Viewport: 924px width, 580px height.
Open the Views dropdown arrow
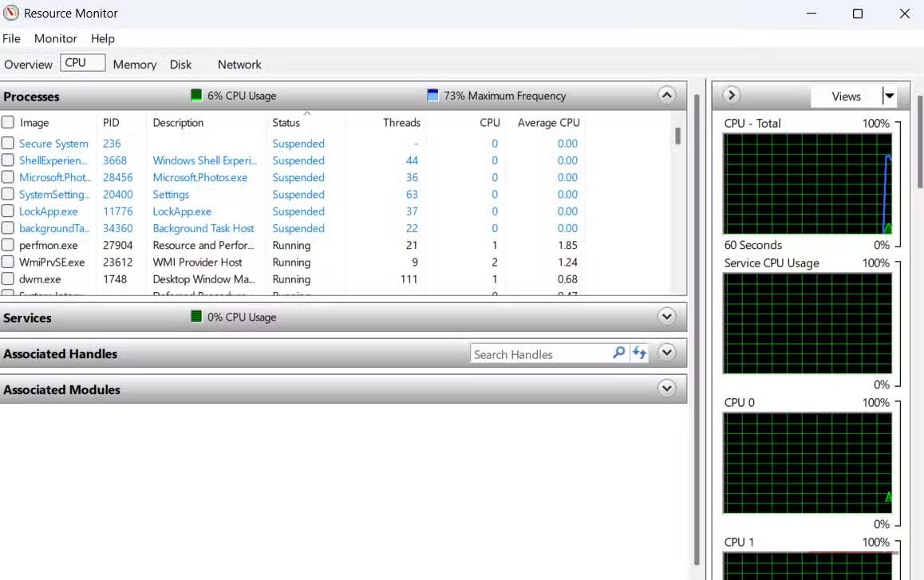(x=889, y=97)
